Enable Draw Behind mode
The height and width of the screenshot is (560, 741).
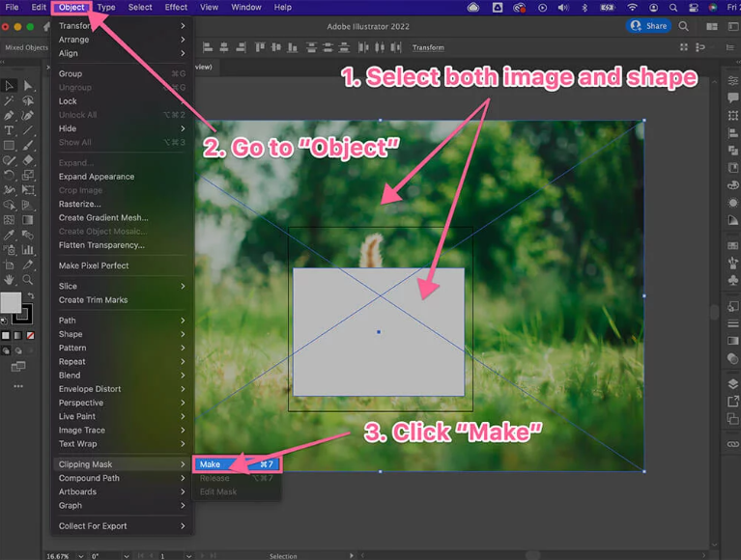click(18, 350)
